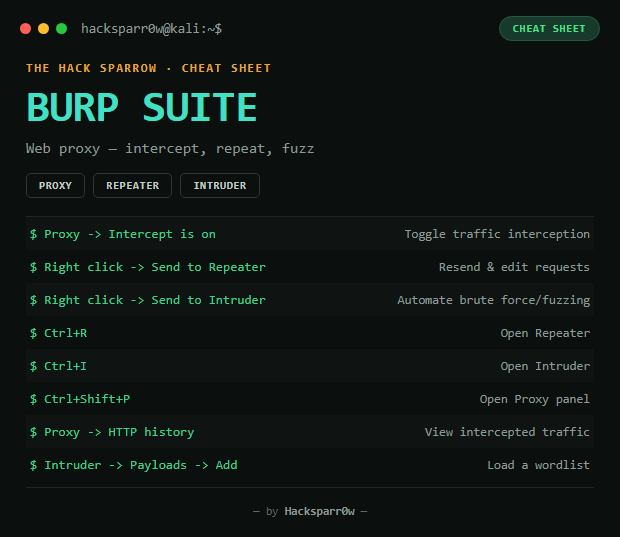Click the BURP SUITE title
Screen dimensions: 620x537
tap(142, 107)
